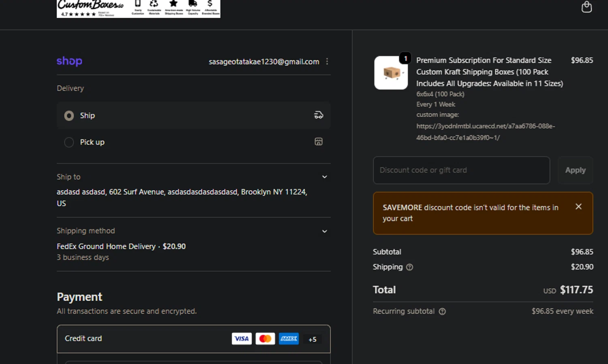
Task: Click the 3 business days text
Action: pyautogui.click(x=83, y=257)
